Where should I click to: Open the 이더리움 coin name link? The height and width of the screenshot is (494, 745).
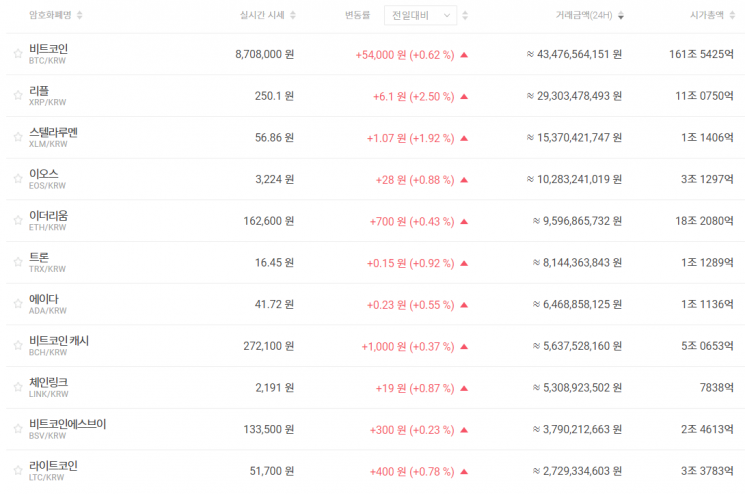[x=48, y=216]
